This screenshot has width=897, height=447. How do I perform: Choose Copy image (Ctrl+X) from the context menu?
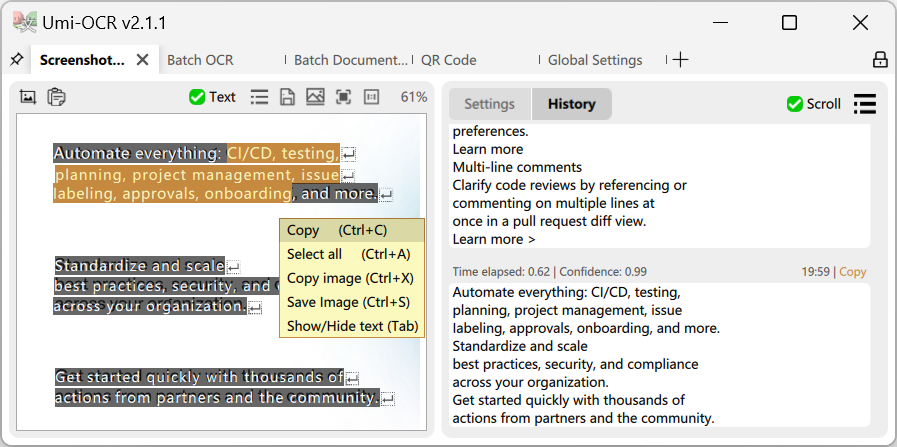(x=352, y=278)
